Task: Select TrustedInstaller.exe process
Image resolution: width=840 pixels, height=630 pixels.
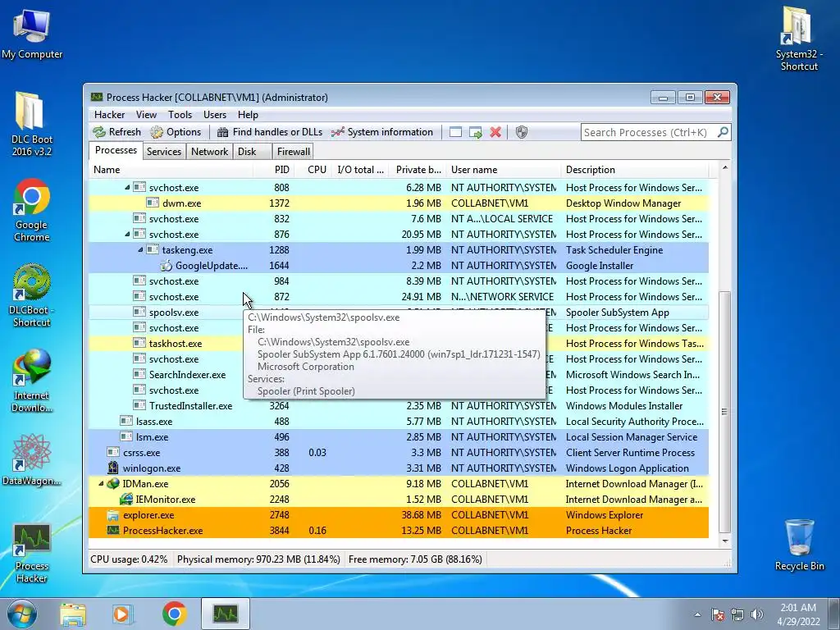Action: click(399, 405)
